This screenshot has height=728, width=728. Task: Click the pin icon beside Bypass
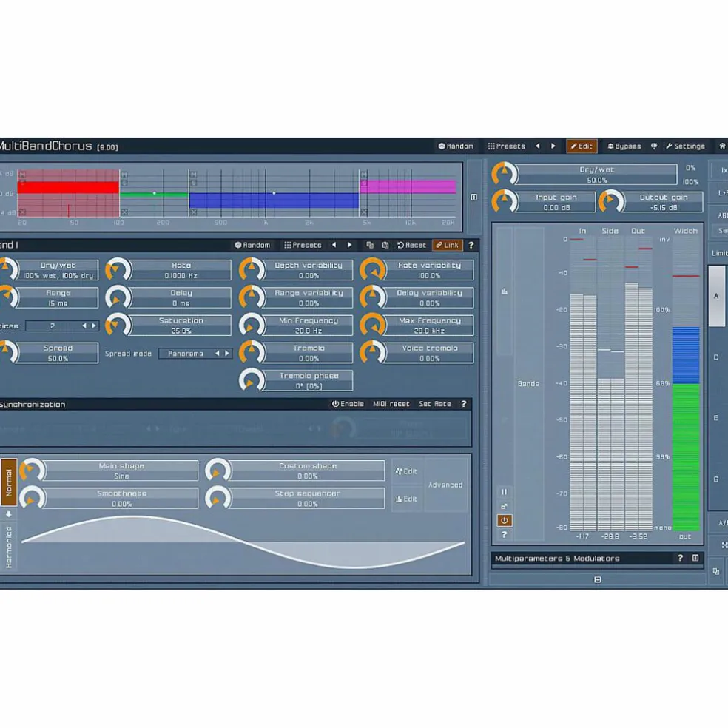[x=654, y=146]
